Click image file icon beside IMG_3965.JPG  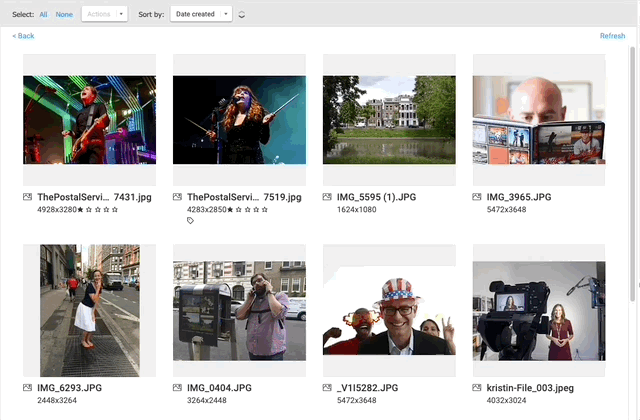(x=477, y=197)
